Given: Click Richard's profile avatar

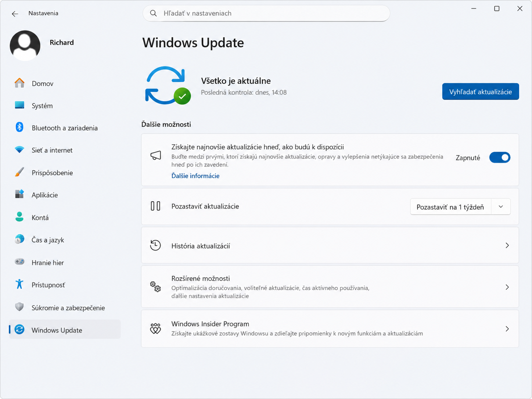Looking at the screenshot, I should click(x=25, y=46).
